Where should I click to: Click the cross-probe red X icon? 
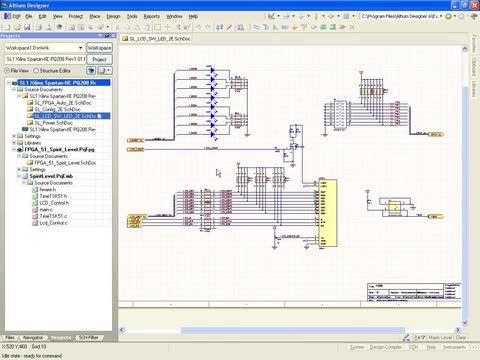pos(187,27)
